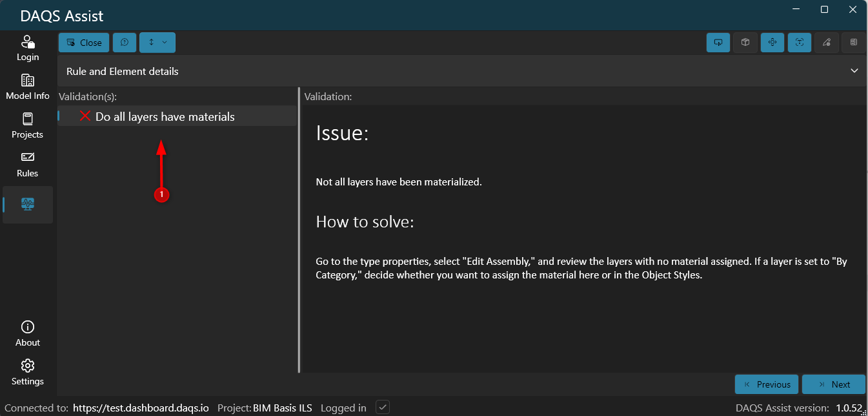Click the report table icon on the toolbar
The height and width of the screenshot is (416, 868).
[x=853, y=42]
